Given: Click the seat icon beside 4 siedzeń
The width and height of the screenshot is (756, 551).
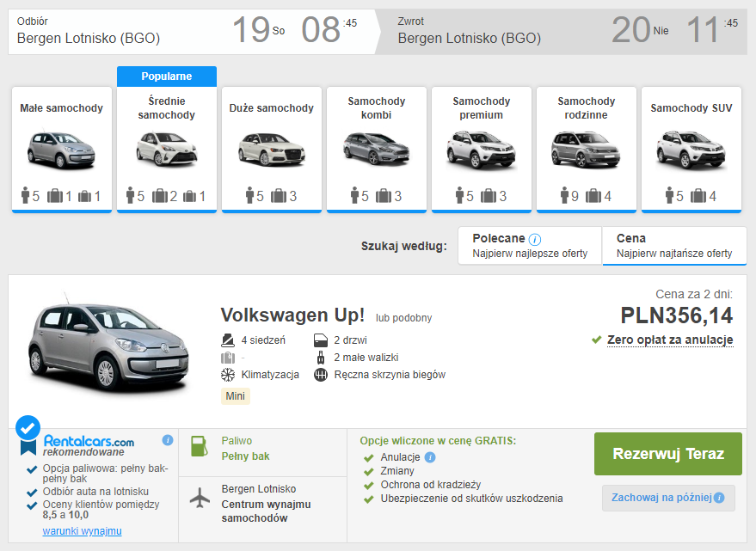Looking at the screenshot, I should 228,340.
